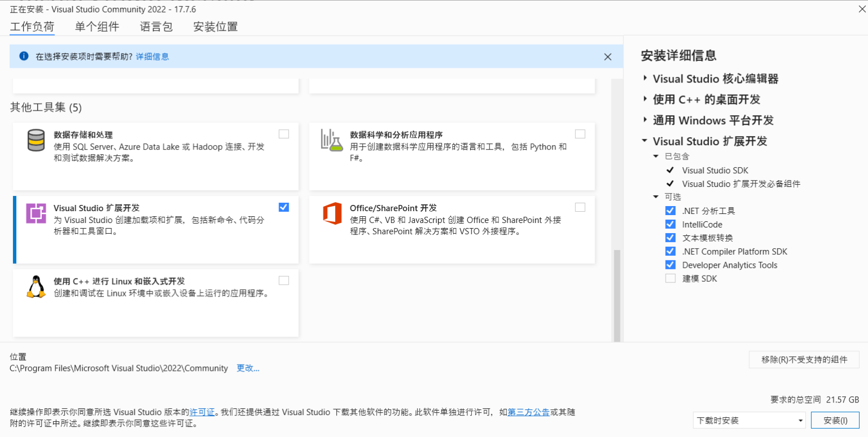Expand Visual Studio 核心编辑器 details

645,78
